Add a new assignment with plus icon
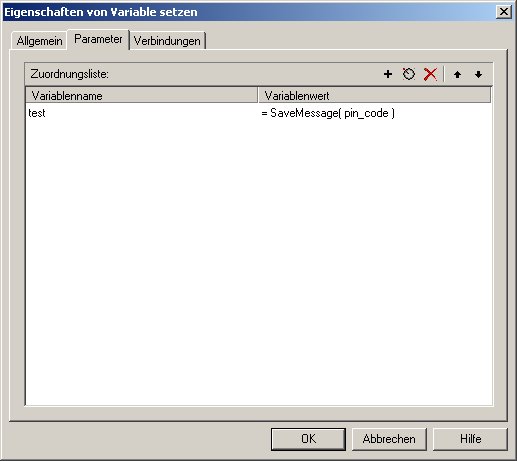This screenshot has height=461, width=517. tap(388, 74)
